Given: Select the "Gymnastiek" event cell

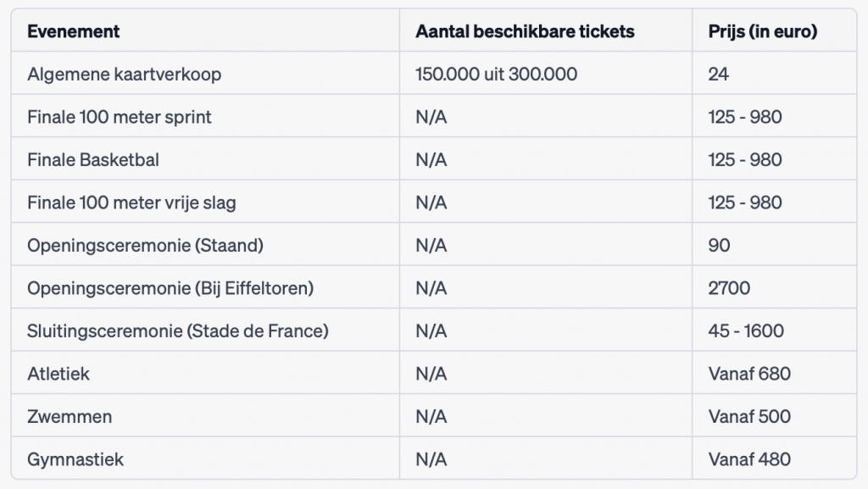Looking at the screenshot, I should [75, 459].
